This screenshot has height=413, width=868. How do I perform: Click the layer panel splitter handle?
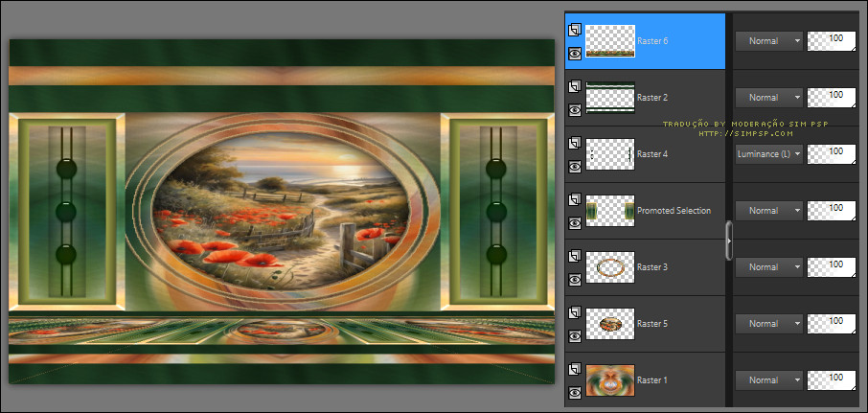[x=729, y=240]
